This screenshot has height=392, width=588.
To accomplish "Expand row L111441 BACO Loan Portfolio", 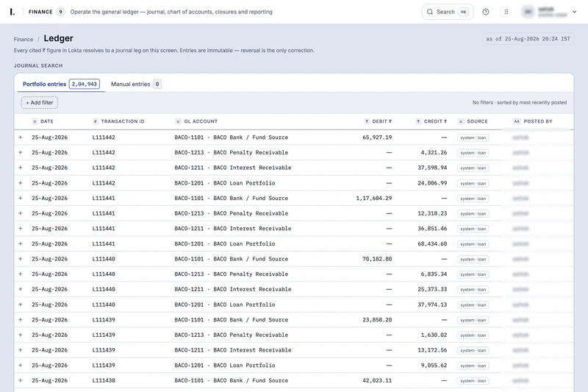I will [21, 244].
